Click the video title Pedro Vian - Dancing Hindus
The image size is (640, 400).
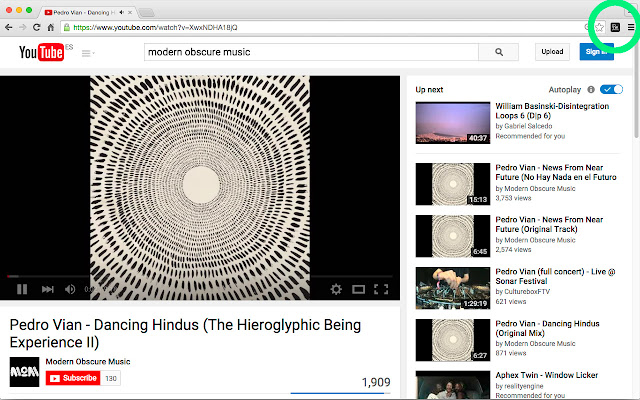tap(185, 333)
